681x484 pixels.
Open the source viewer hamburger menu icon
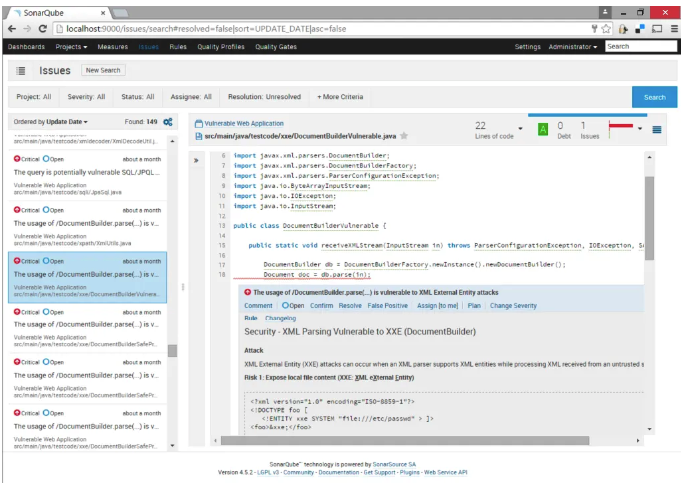pos(657,129)
